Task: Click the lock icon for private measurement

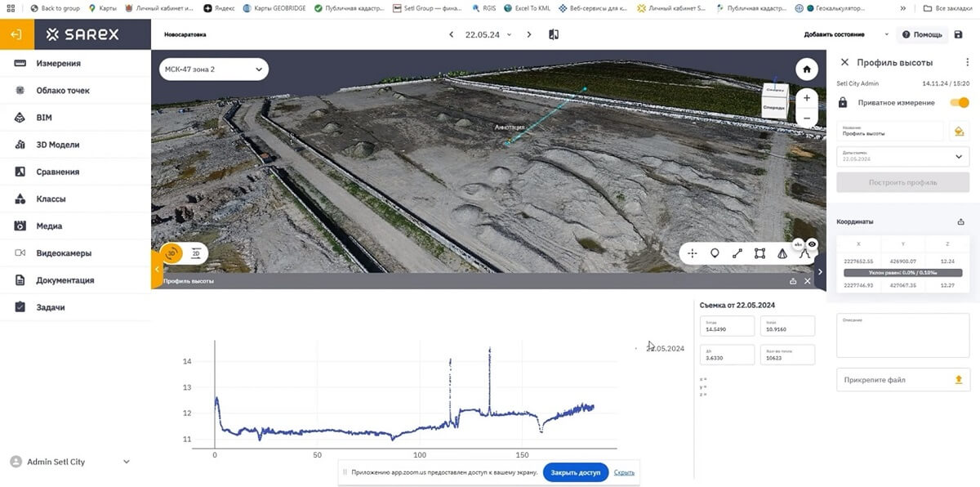Action: click(843, 103)
